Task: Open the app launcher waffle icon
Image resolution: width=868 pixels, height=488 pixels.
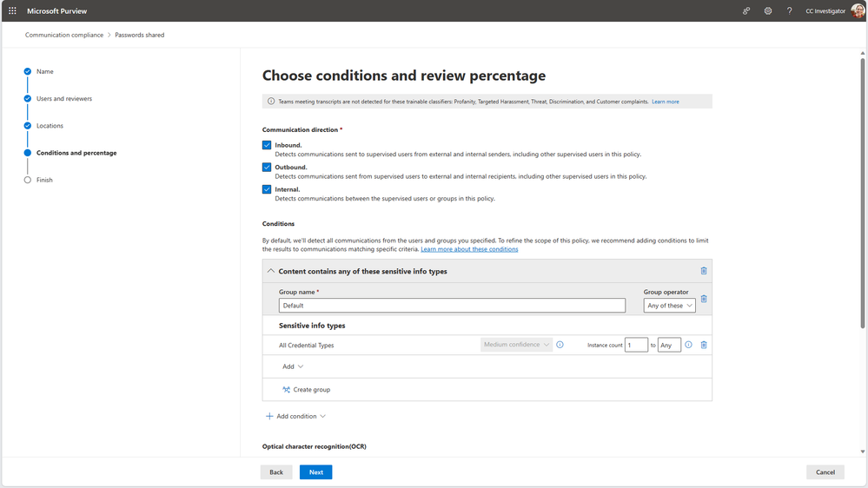Action: pyautogui.click(x=12, y=11)
